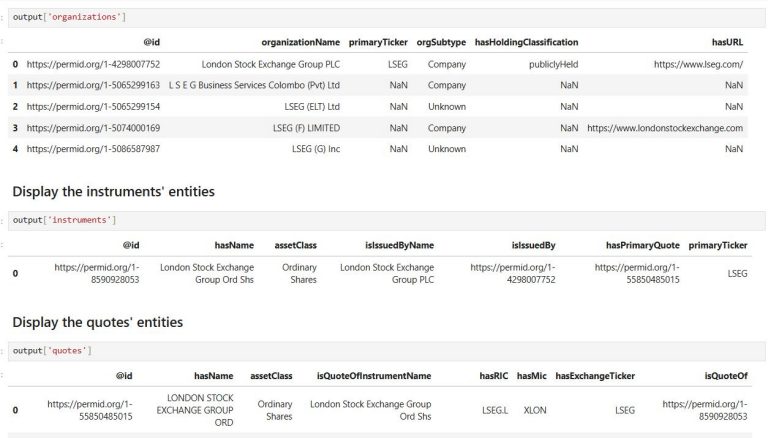Click the hasHoldingClassification column header
This screenshot has height=438, width=768.
(x=526, y=42)
